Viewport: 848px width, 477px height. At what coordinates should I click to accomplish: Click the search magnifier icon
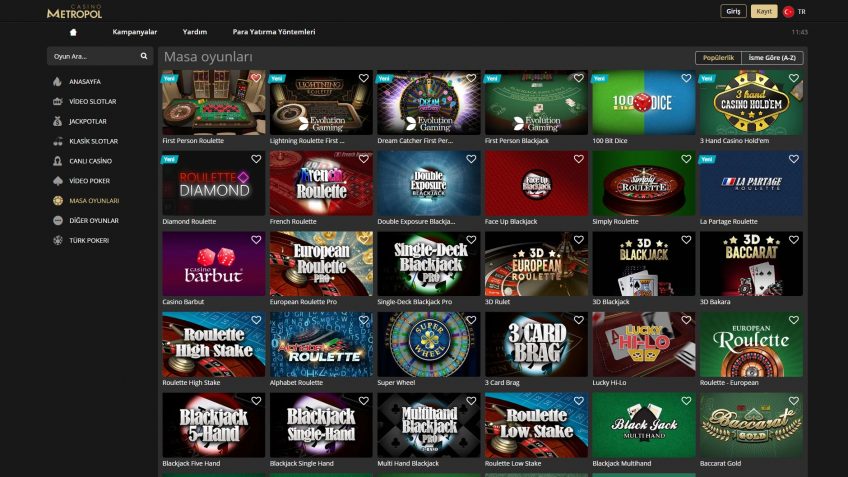(144, 57)
